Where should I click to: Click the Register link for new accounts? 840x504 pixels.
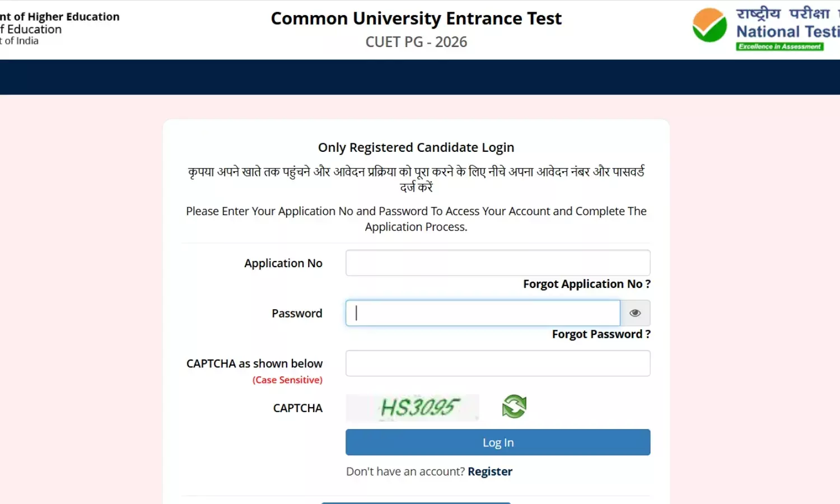click(490, 471)
